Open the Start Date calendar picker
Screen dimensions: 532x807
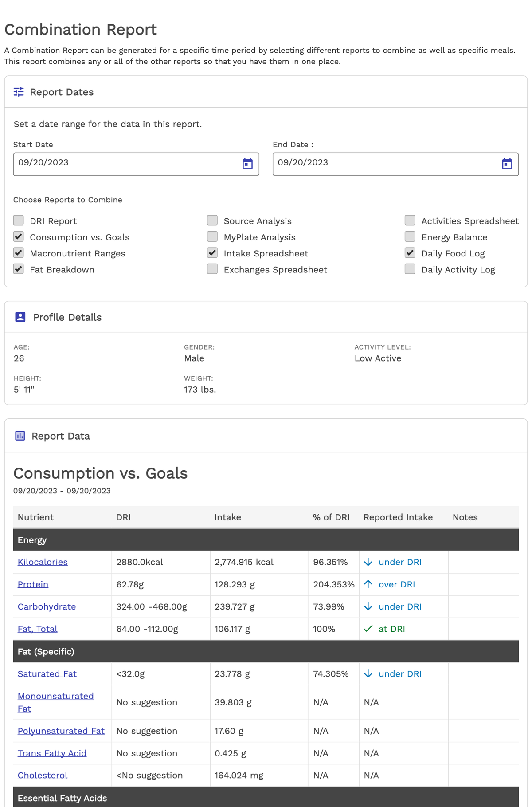pos(247,164)
